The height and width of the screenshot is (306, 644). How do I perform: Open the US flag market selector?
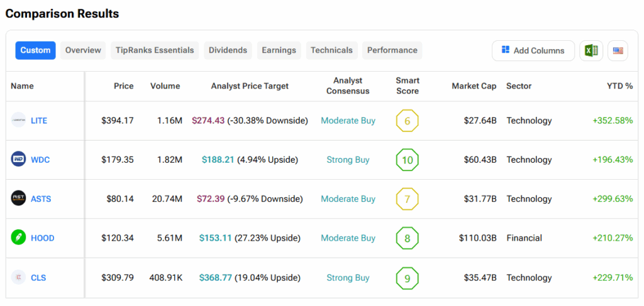(618, 51)
